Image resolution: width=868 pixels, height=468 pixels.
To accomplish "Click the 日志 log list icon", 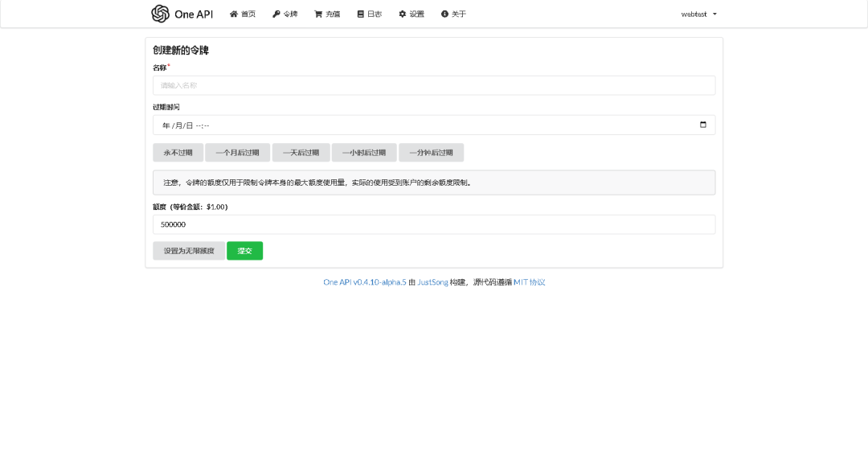I will (359, 14).
